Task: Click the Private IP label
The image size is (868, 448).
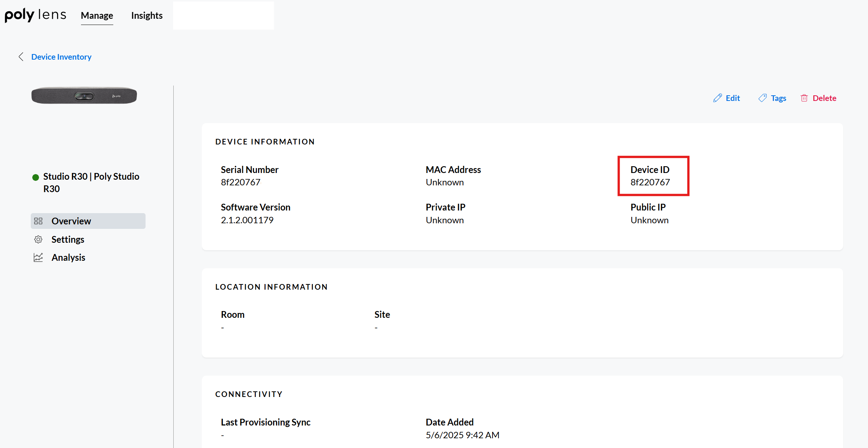Action: tap(445, 207)
